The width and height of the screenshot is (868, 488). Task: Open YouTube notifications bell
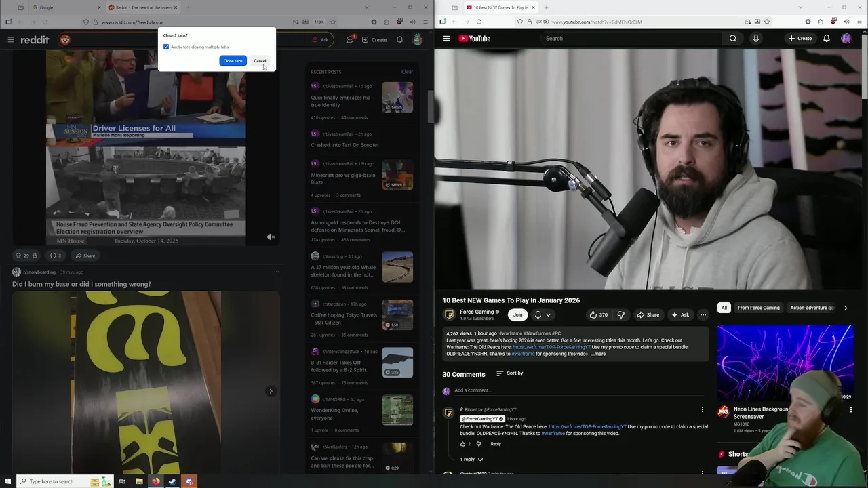826,39
